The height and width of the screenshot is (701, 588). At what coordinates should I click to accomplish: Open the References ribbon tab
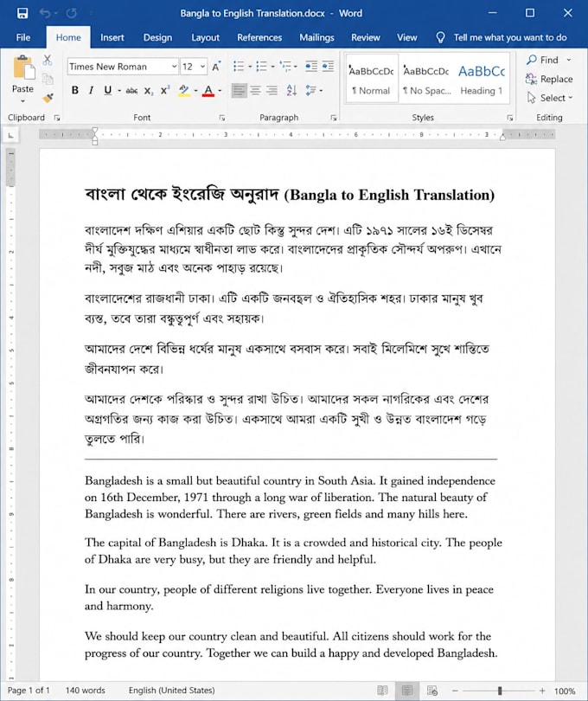point(259,37)
